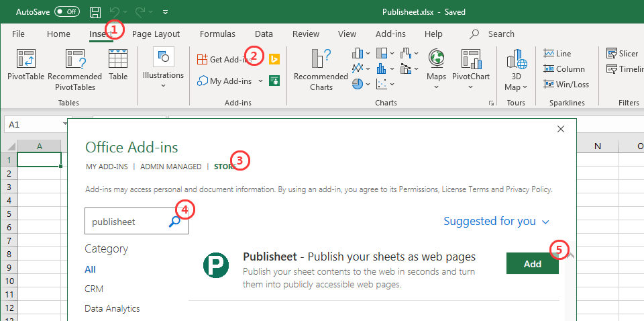Insert a Line sparkline
The image size is (644, 321).
point(557,54)
